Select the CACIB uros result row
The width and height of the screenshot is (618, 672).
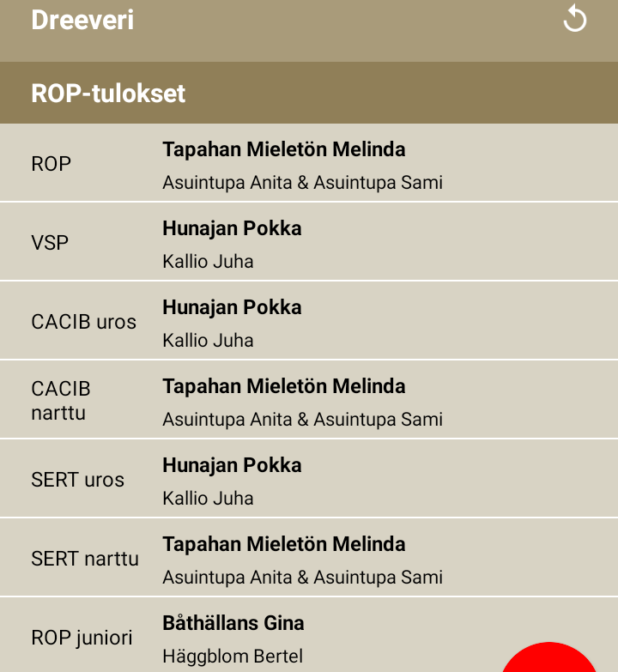(x=309, y=321)
